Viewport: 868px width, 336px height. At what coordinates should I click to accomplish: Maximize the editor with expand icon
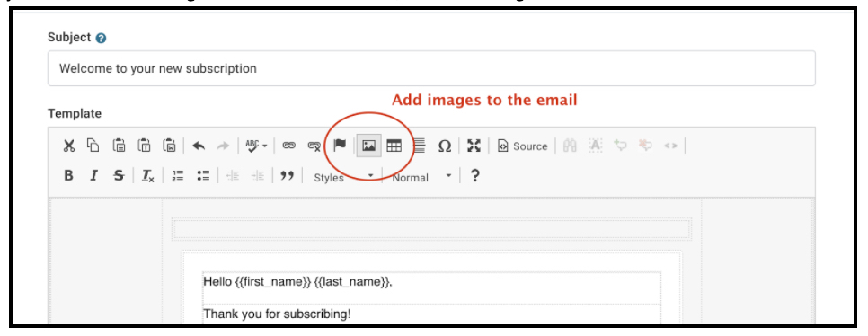click(474, 146)
